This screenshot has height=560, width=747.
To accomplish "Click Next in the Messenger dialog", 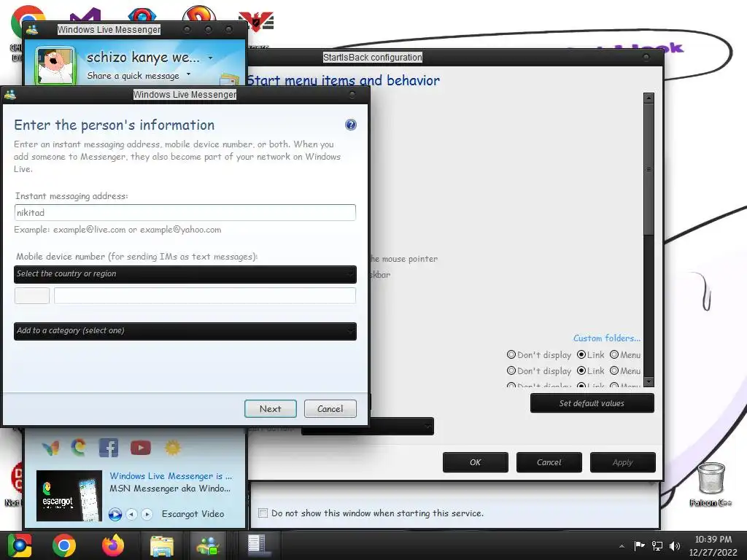I will 270,408.
